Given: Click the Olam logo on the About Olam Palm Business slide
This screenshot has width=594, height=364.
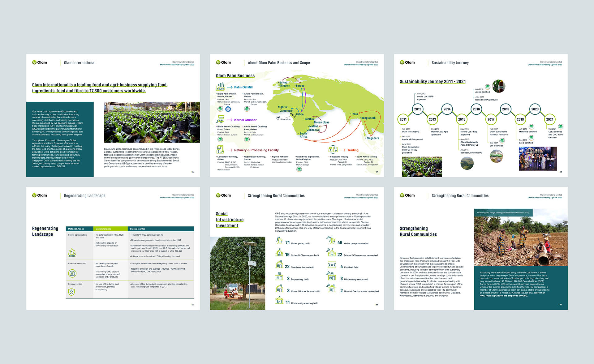Looking at the screenshot, I should [x=223, y=62].
